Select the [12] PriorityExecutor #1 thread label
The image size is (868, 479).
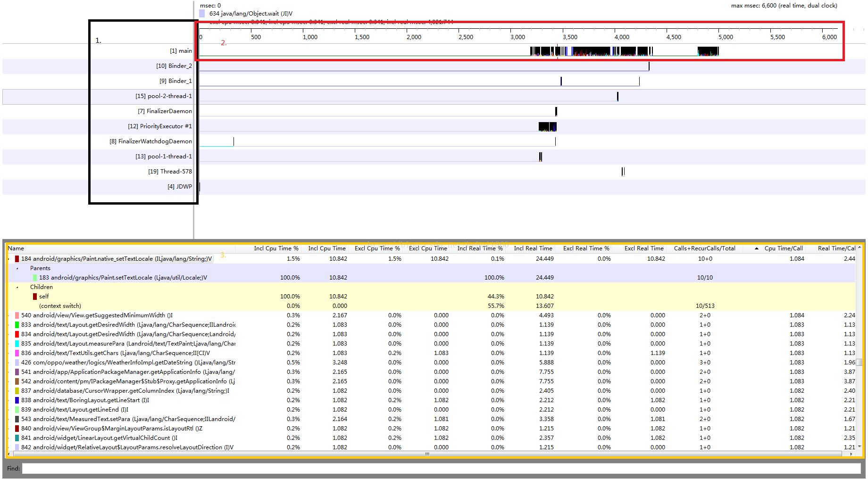[160, 126]
